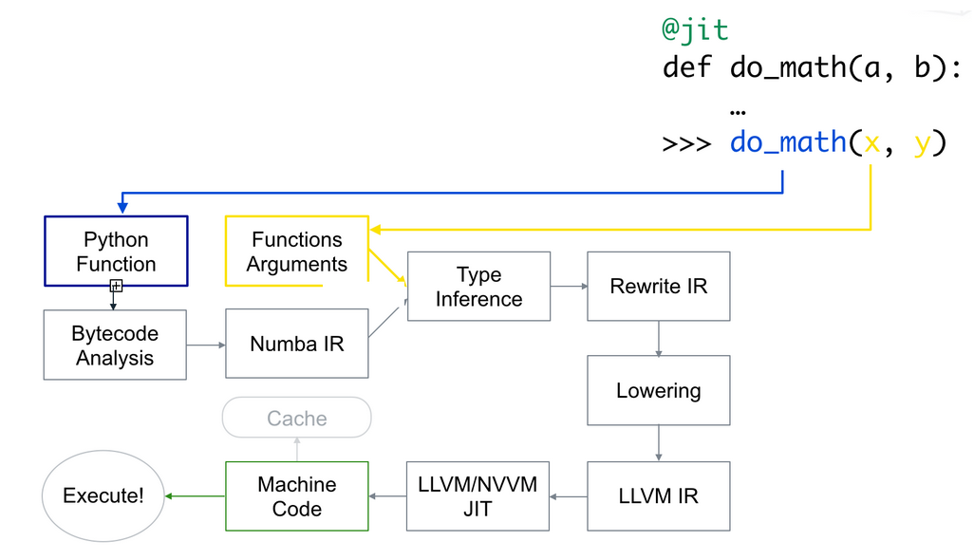Click the green @jit decorator text

click(695, 29)
